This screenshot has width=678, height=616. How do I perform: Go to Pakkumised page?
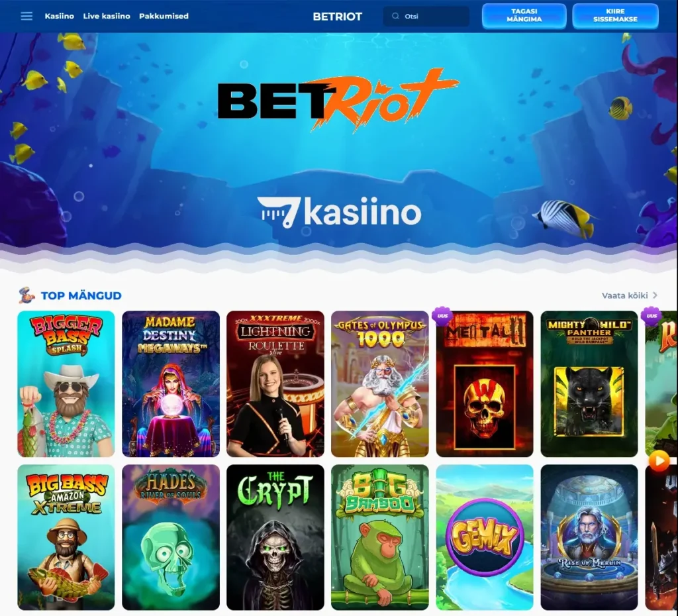point(164,16)
